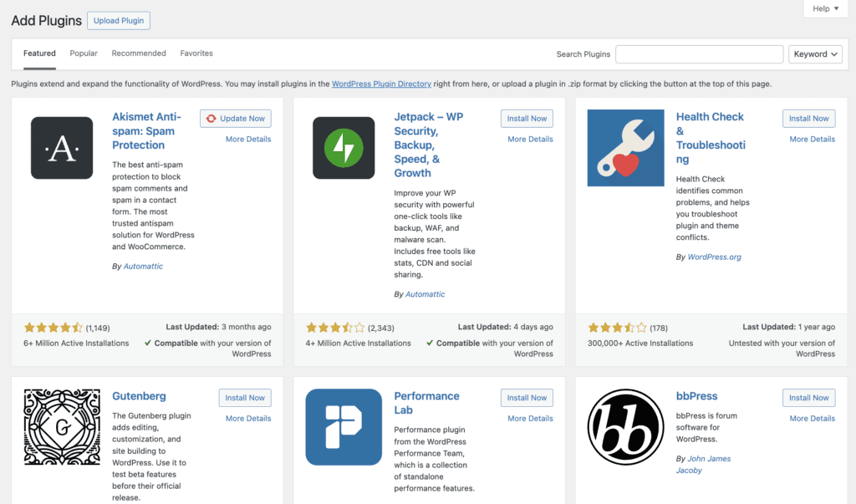Click the Gutenberg title link
Viewport: 856px width, 504px height.
(140, 396)
